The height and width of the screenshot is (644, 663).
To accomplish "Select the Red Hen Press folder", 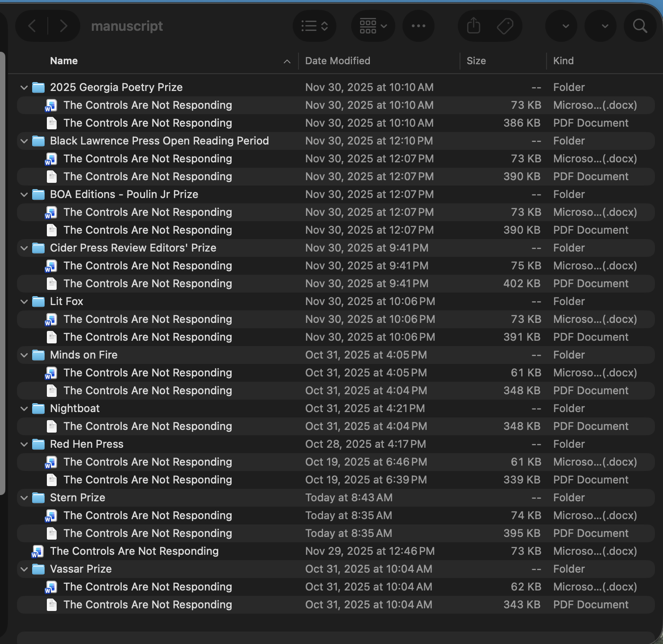I will [x=87, y=444].
